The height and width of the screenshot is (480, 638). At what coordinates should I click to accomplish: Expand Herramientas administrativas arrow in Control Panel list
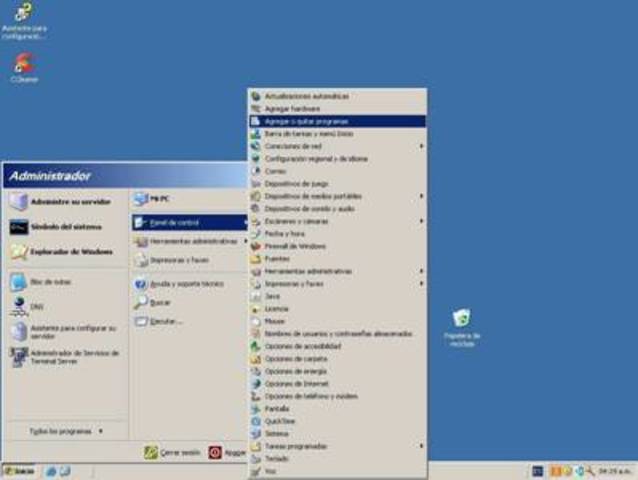tap(422, 271)
